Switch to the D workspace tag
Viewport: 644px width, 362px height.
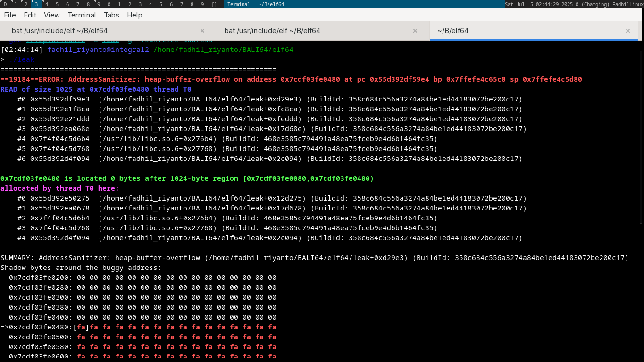(x=5, y=4)
